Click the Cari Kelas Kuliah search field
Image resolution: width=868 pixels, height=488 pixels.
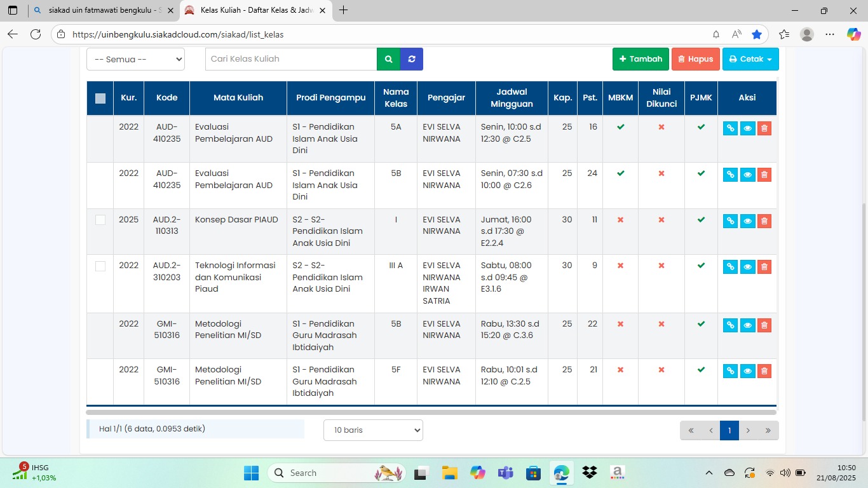pos(291,59)
